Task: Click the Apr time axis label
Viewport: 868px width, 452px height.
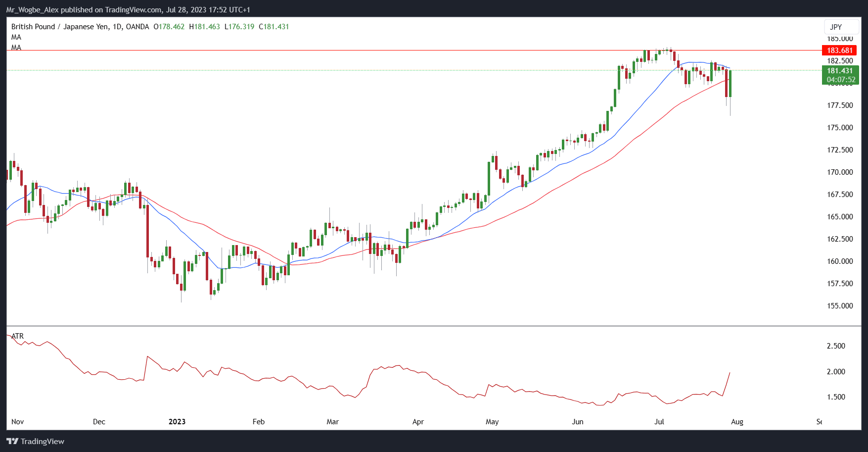Action: (x=418, y=421)
